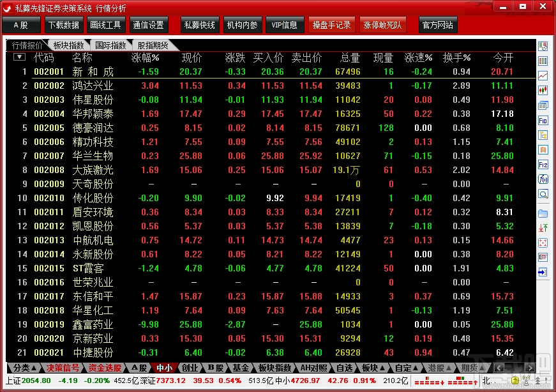Sort by the 总量 column header
556x392 pixels.
point(350,57)
